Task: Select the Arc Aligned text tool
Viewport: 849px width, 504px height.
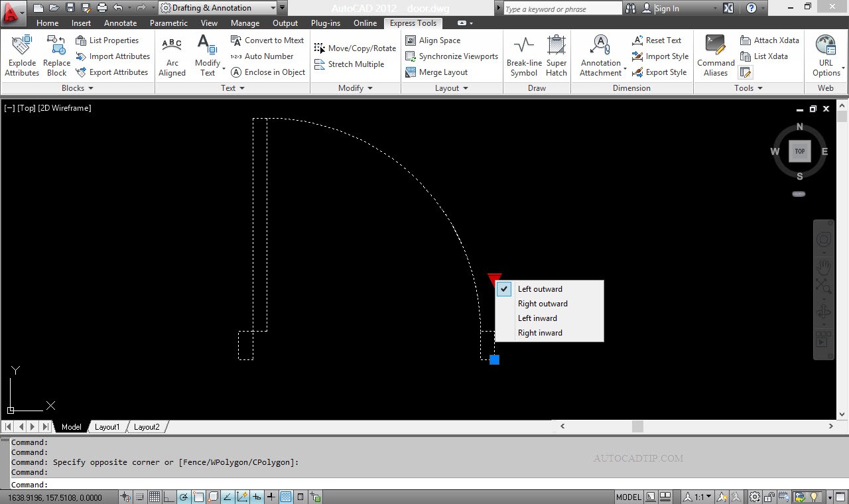Action: 172,56
